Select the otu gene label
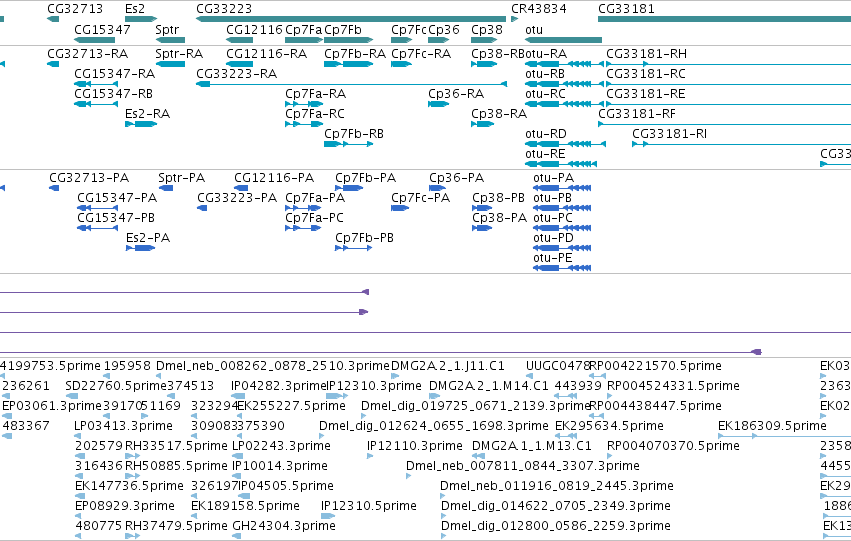The height and width of the screenshot is (541, 851). click(534, 29)
